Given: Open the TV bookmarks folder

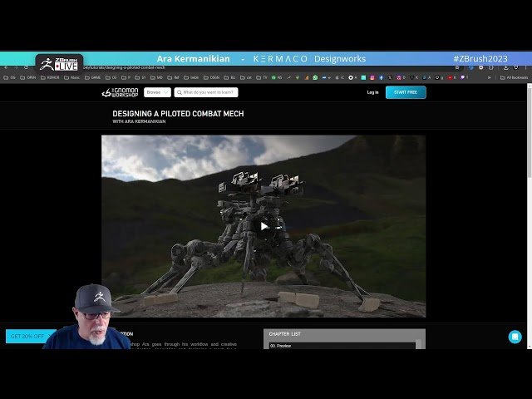Looking at the screenshot, I should 261,77.
